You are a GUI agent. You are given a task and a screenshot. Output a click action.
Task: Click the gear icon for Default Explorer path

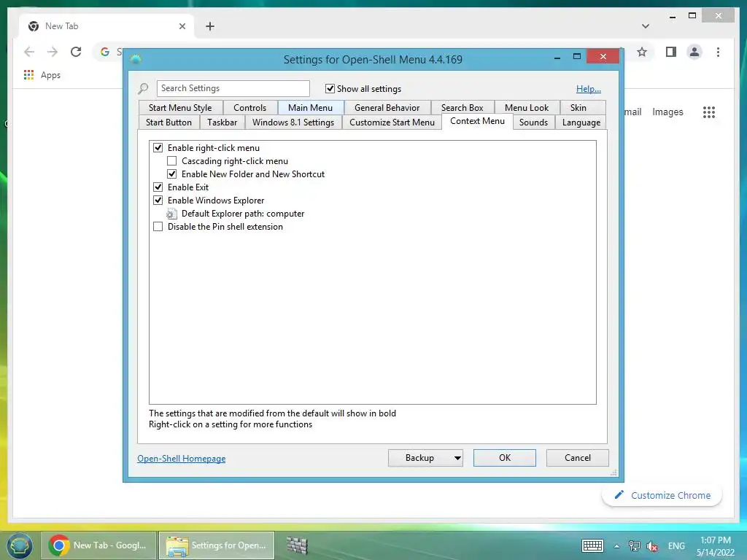(171, 214)
